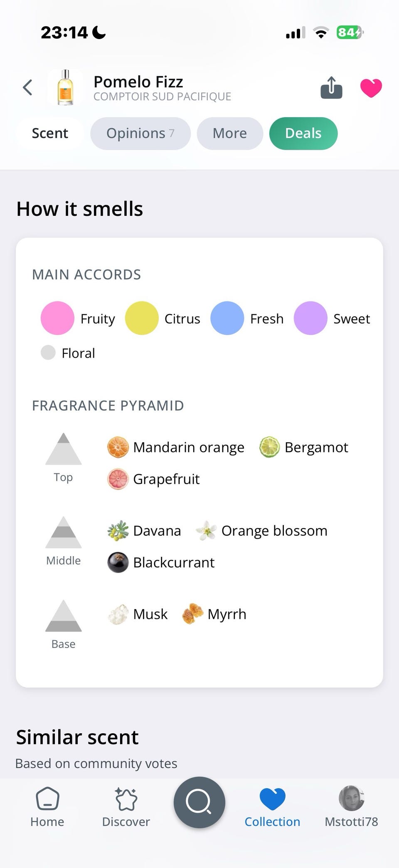
Task: Tap the Myrrh note icon
Action: [192, 614]
